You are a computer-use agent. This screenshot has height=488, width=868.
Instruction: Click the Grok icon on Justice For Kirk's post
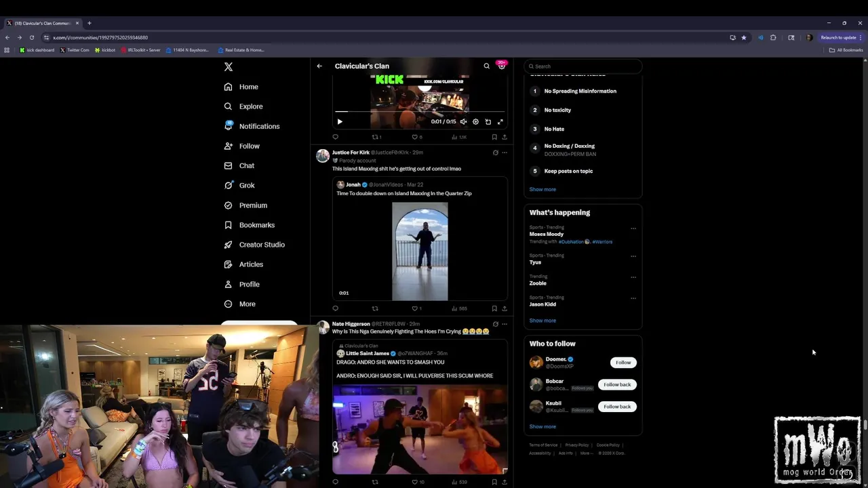click(x=496, y=152)
